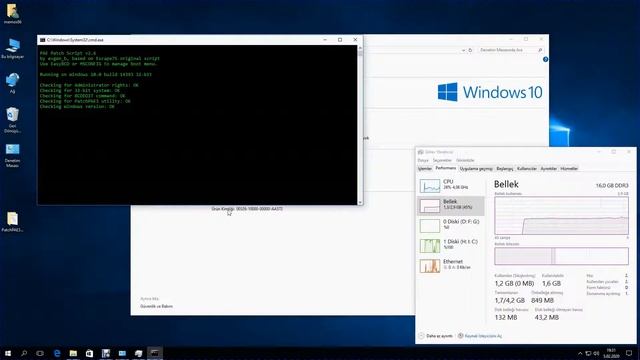Open the memos folder desktop icon
The image size is (640, 360).
(x=12, y=14)
